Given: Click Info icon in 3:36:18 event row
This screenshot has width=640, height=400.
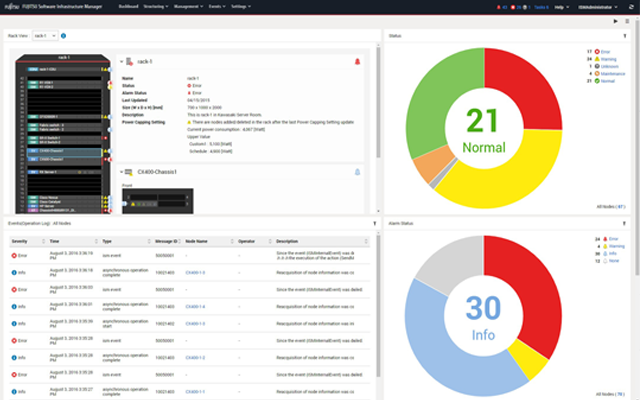Looking at the screenshot, I should coord(14,273).
